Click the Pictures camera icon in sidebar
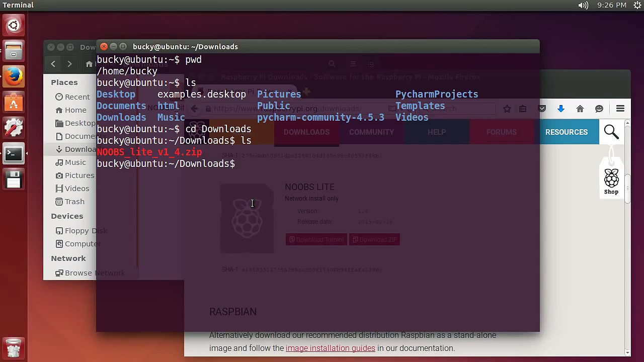The height and width of the screenshot is (362, 644). click(x=59, y=175)
